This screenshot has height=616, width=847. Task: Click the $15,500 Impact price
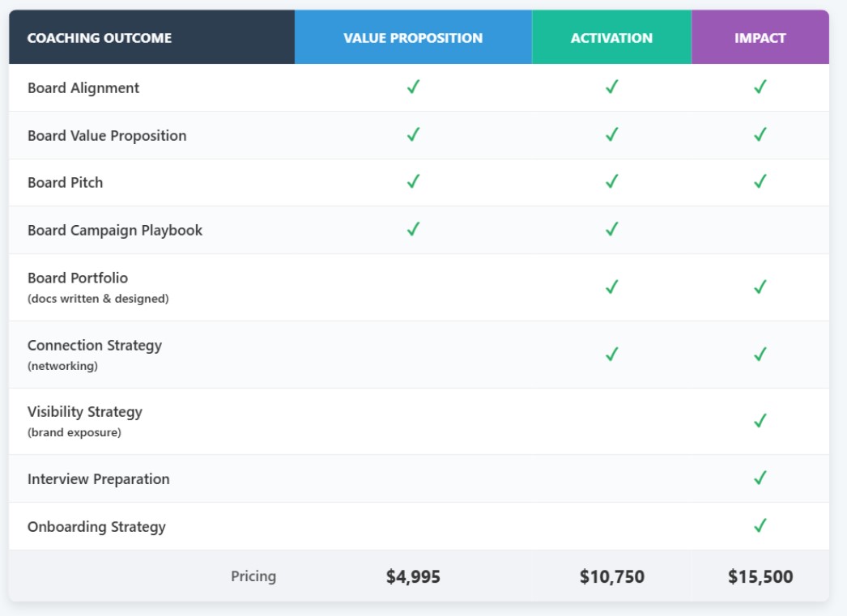(x=760, y=576)
